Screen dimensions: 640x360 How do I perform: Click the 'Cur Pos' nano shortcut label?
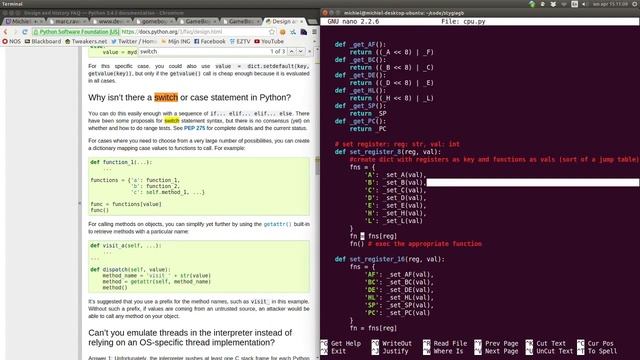click(600, 343)
